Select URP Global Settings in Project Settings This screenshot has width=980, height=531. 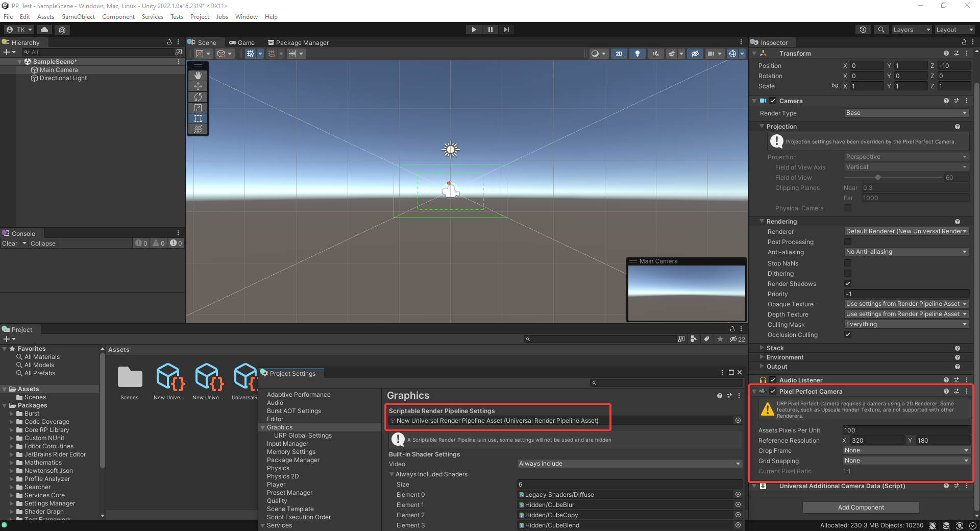pos(303,436)
